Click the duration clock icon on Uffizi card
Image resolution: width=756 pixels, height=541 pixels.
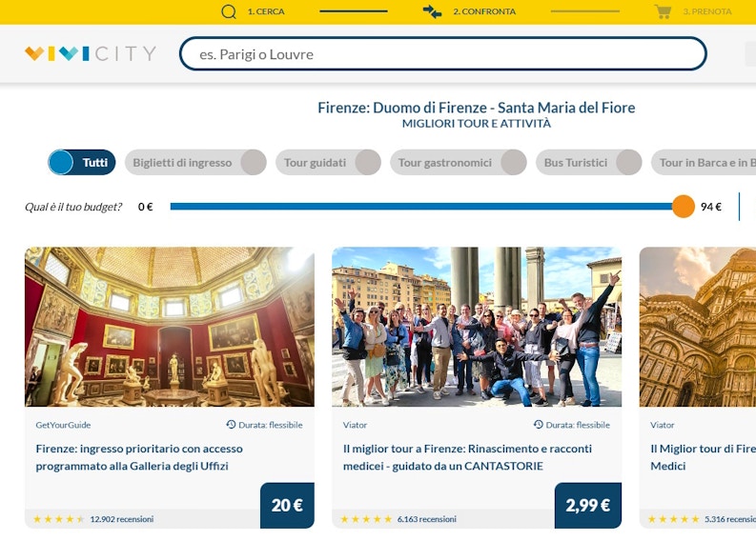click(231, 425)
